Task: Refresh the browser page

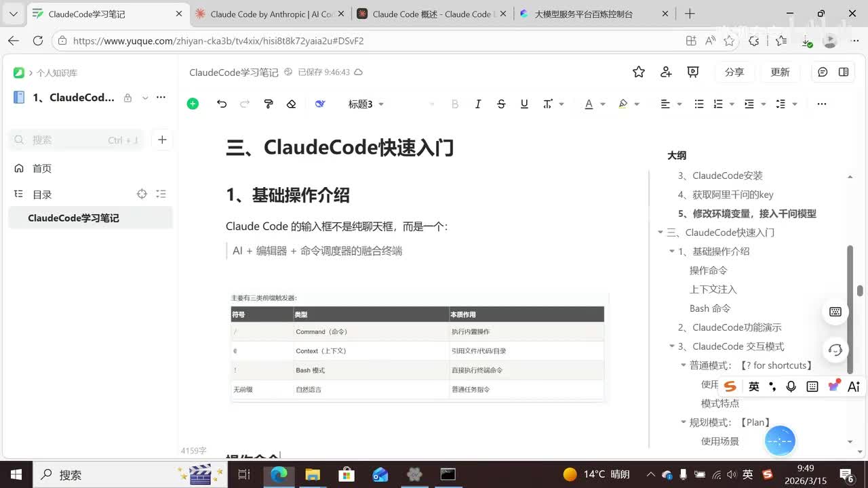Action: click(38, 41)
